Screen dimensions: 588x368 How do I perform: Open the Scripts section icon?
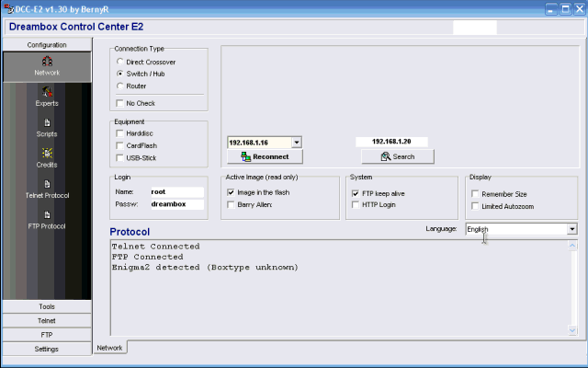click(46, 126)
